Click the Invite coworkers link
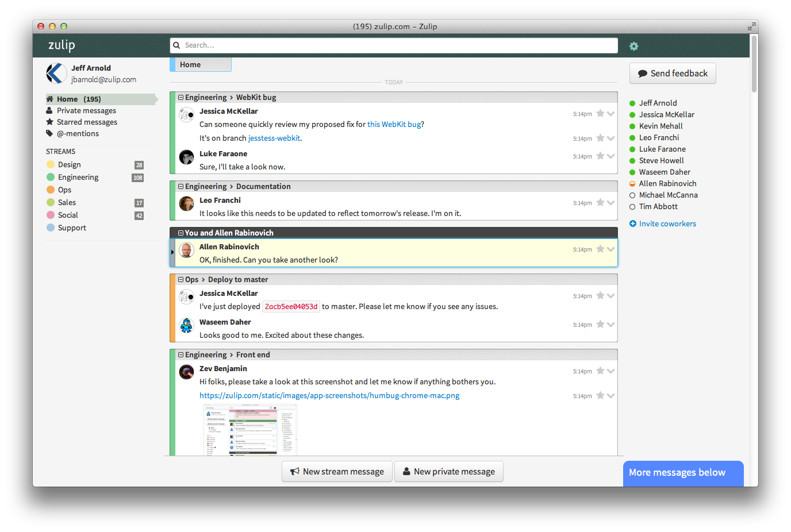This screenshot has width=791, height=532. pyautogui.click(x=667, y=223)
